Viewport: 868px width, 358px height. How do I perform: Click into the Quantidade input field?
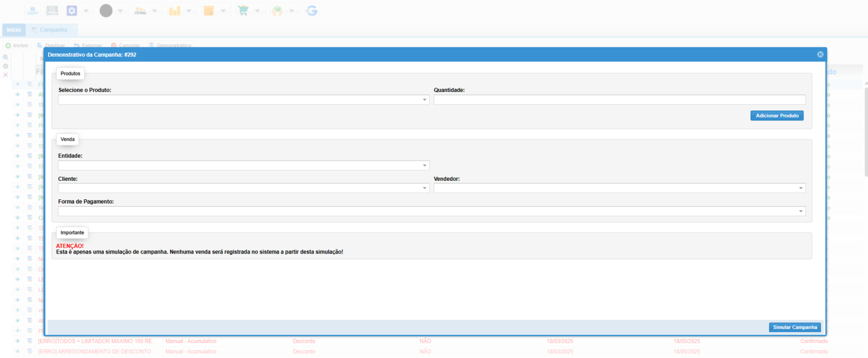tap(619, 100)
